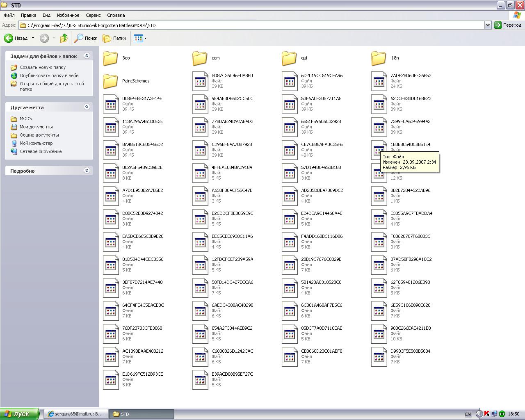Open the MODS link in Other Places
The image size is (525, 420).
pyautogui.click(x=25, y=119)
